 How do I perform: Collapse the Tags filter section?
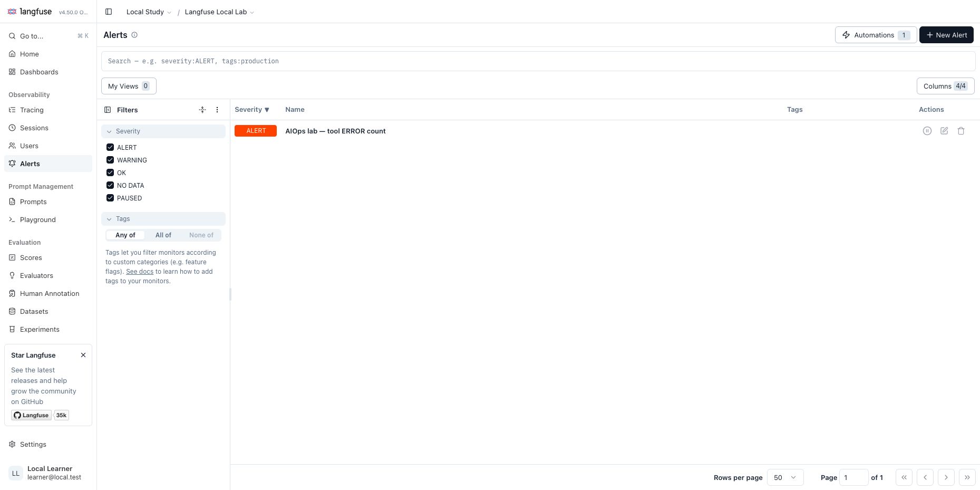pyautogui.click(x=163, y=219)
